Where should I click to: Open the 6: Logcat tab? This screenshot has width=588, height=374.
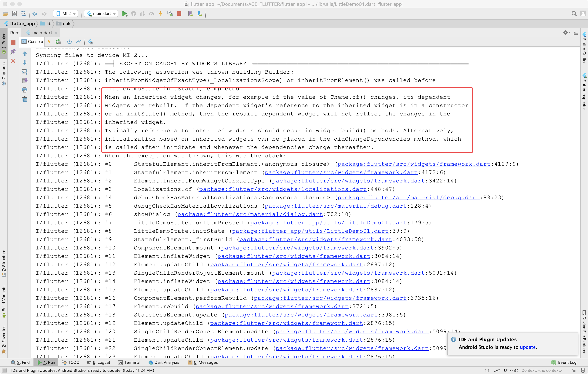99,363
